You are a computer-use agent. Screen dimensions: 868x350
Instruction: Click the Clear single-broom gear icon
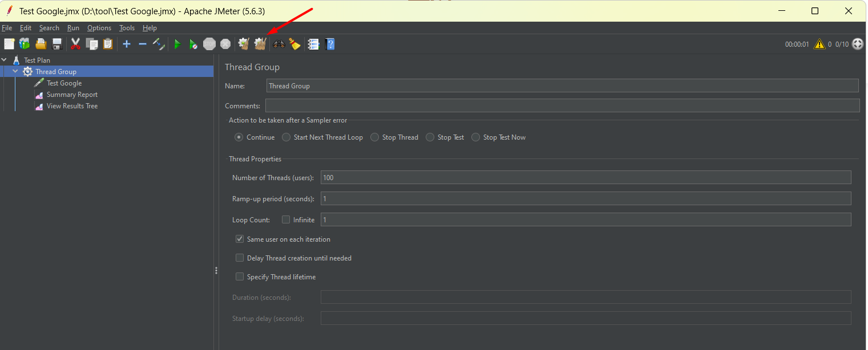(244, 44)
